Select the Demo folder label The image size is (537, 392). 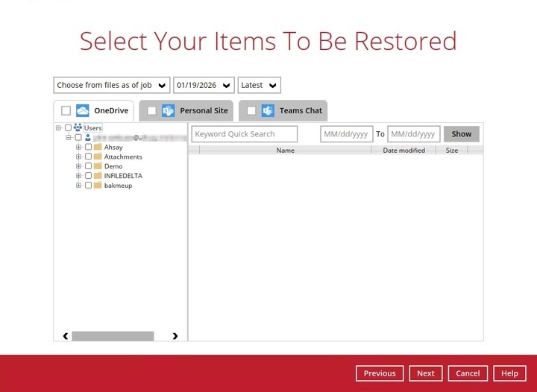(x=113, y=166)
